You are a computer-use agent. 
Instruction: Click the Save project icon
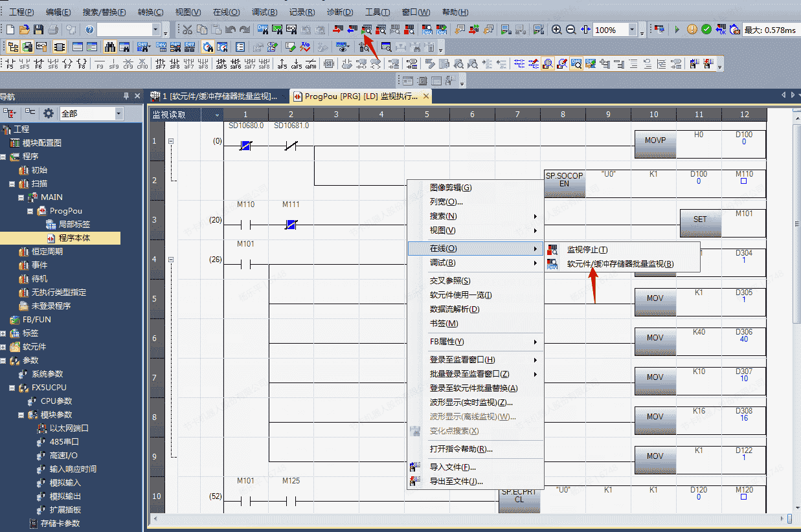[38, 30]
